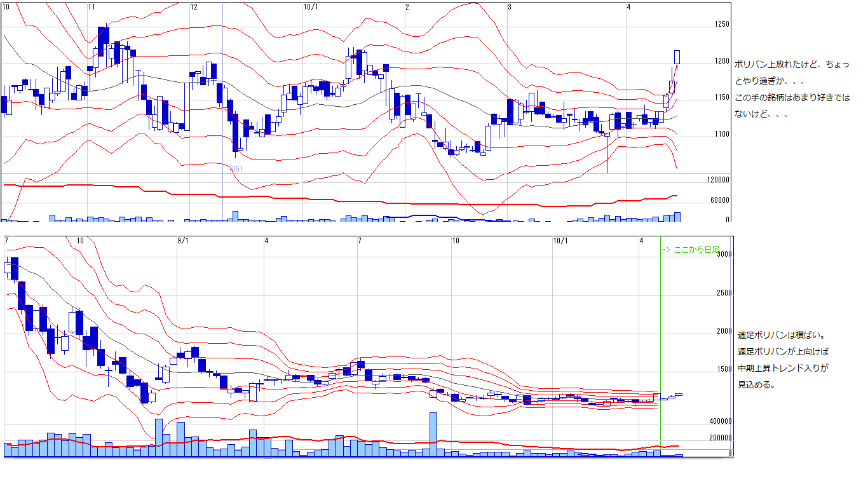
Task: Click the "3000" price label on weekly chart
Action: coord(724,254)
